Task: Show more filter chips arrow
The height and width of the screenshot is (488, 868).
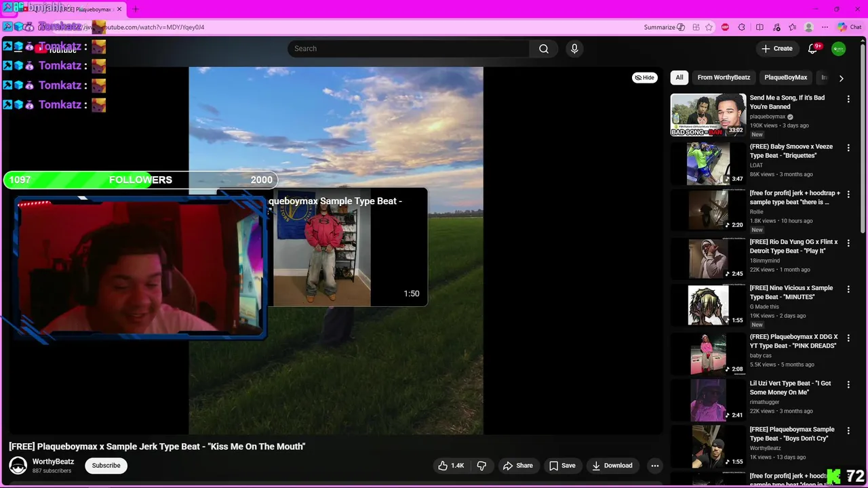Action: click(x=841, y=78)
